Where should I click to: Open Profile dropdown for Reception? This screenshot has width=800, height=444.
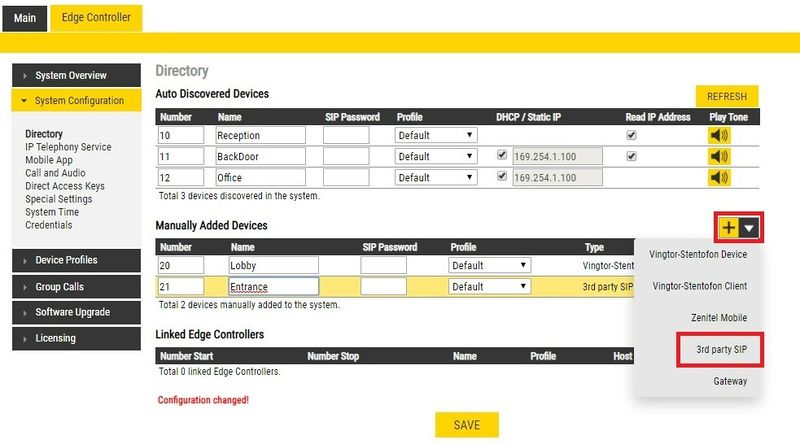(x=436, y=135)
